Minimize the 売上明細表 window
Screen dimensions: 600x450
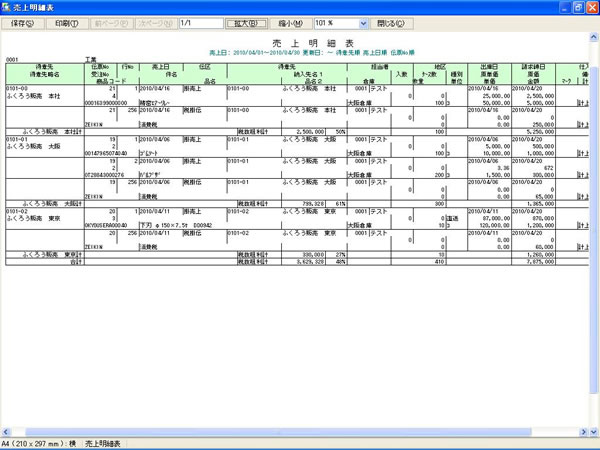tap(564, 7)
